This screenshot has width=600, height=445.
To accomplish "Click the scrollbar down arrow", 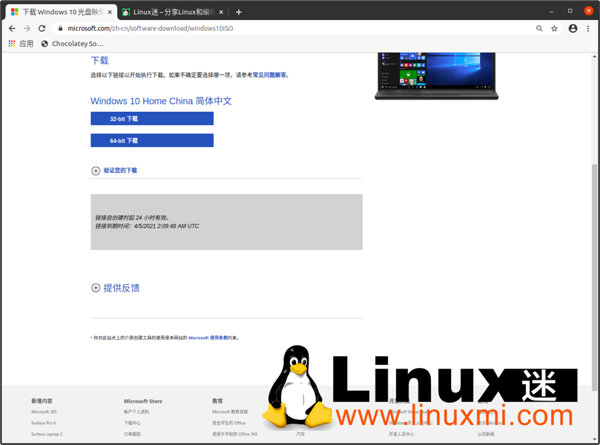I will 594,440.
